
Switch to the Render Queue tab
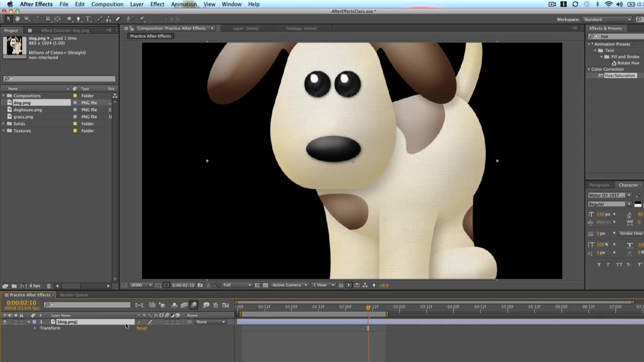click(x=74, y=295)
